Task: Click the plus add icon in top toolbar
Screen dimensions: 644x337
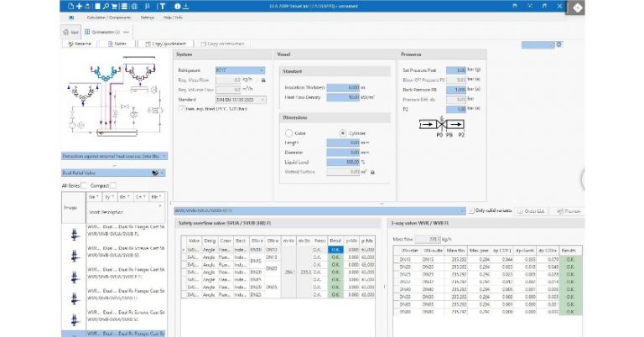Action: [x=80, y=6]
